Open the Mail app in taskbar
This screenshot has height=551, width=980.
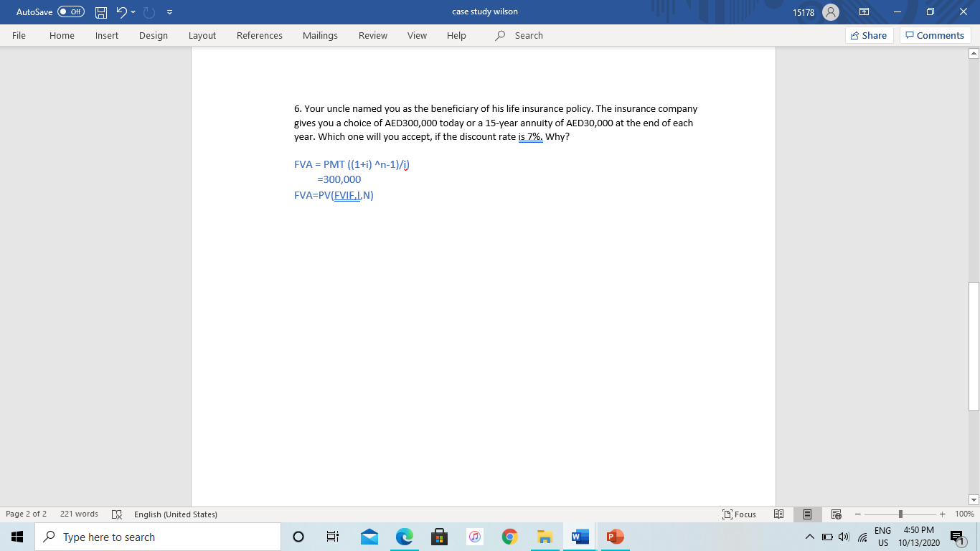click(x=369, y=537)
